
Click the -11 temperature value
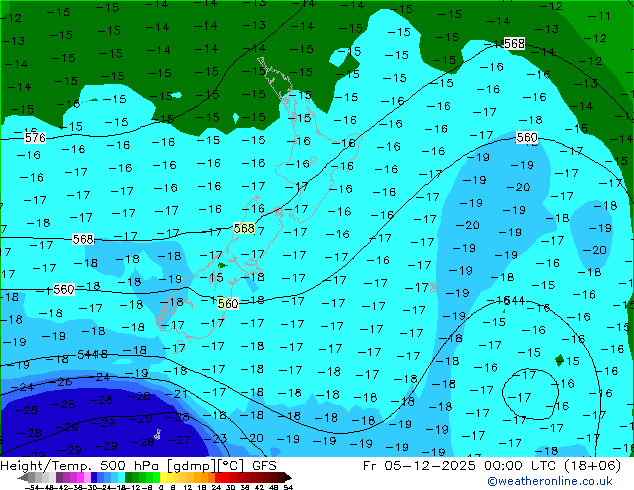click(599, 16)
